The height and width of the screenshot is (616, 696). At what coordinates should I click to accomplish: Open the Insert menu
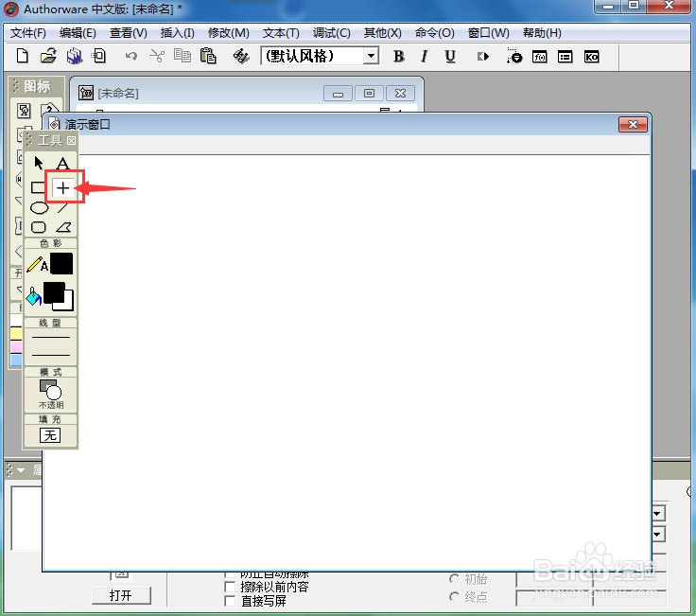click(x=178, y=33)
